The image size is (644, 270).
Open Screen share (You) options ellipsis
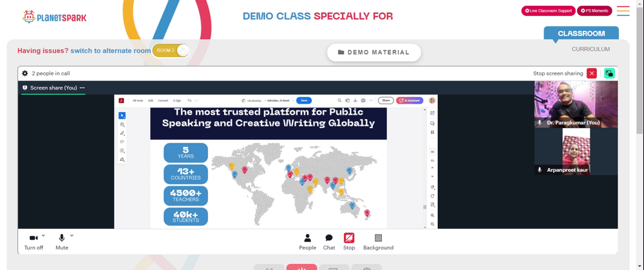[82, 88]
